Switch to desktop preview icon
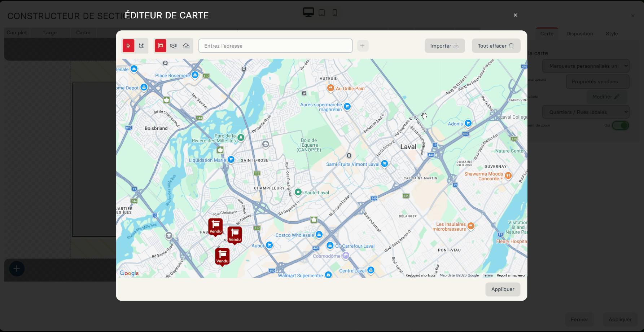Image resolution: width=644 pixels, height=332 pixels. 308,13
